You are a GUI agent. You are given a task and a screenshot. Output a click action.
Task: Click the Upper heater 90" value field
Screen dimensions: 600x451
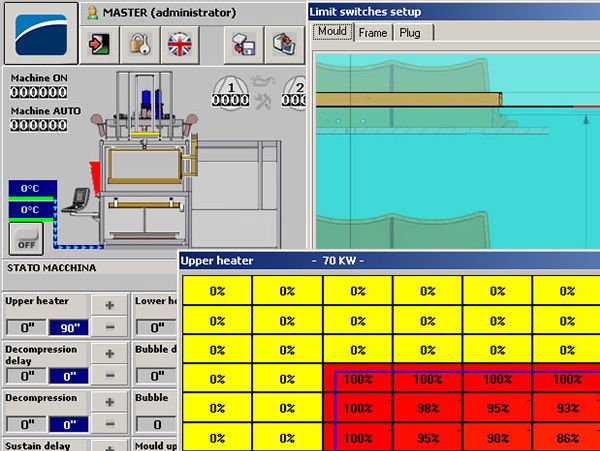click(68, 327)
